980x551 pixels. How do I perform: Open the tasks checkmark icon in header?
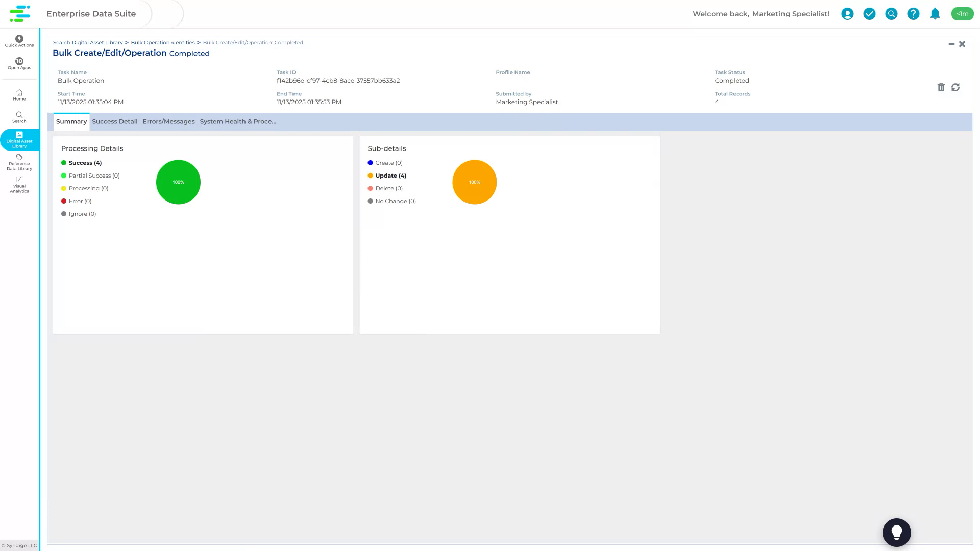click(x=869, y=14)
